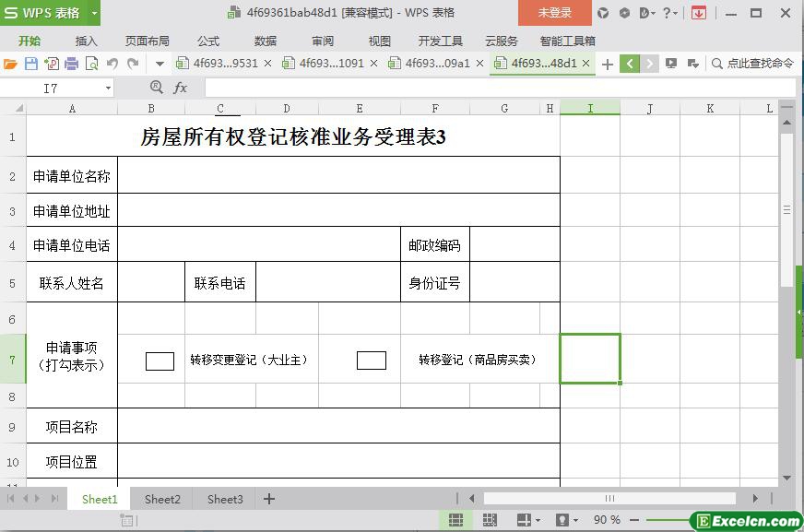The height and width of the screenshot is (532, 804).
Task: Expand the quick access toolbar customize arrow
Action: (x=160, y=64)
